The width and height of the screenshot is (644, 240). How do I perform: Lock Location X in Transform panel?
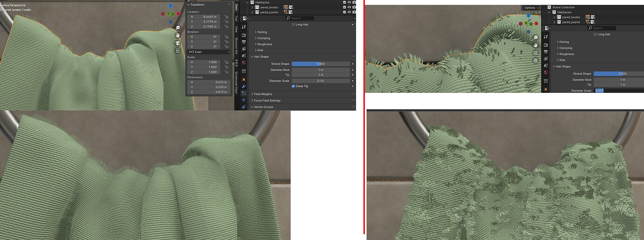tap(226, 16)
